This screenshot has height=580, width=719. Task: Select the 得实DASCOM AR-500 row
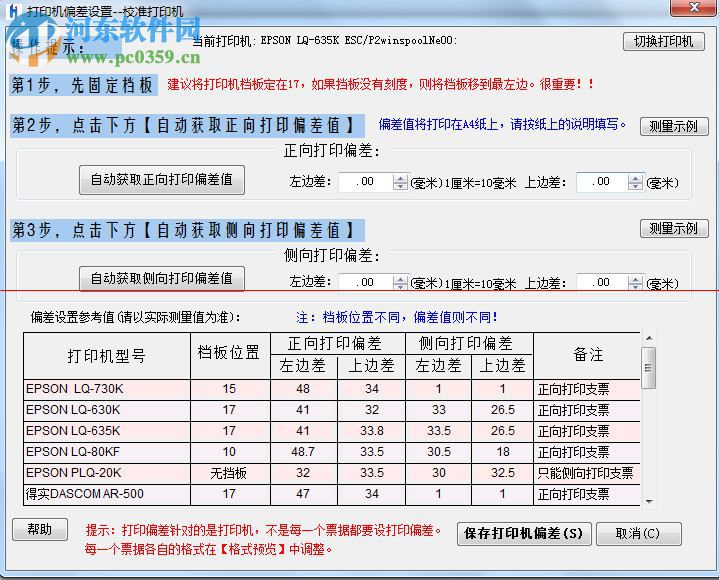[332, 494]
